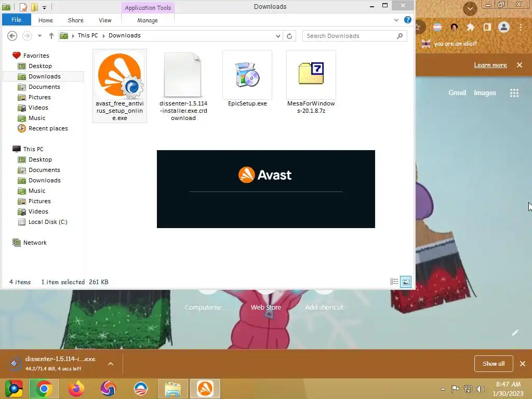Click This PC in the address breadcrumb
Screen dimensions: 532x399
click(87, 36)
